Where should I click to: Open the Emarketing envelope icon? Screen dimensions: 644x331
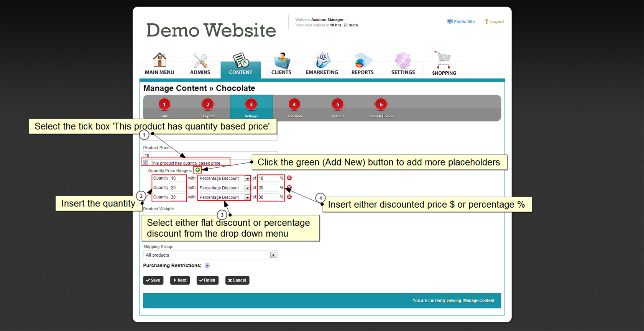click(322, 61)
